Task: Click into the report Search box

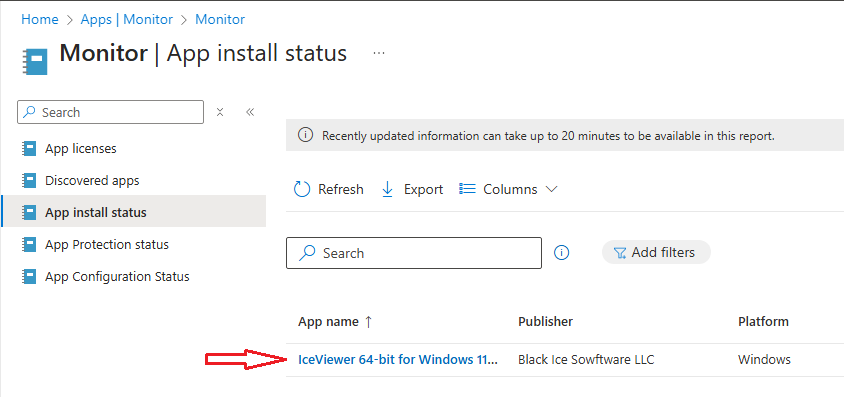Action: [413, 253]
